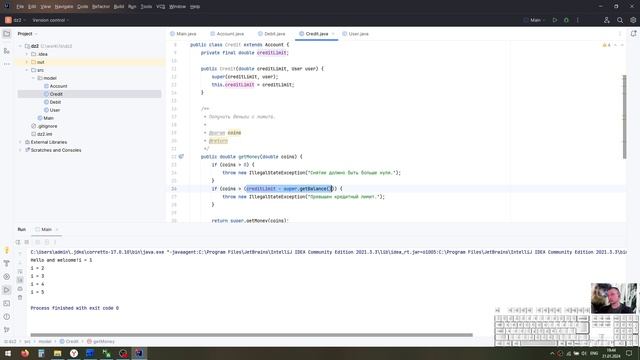The image size is (640, 360).
Task: Open the Git version control tool window
Action: pyautogui.click(x=7, y=330)
